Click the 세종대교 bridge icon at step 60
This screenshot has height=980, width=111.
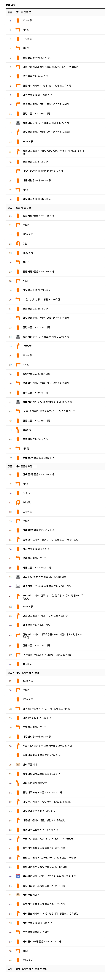point(18,586)
